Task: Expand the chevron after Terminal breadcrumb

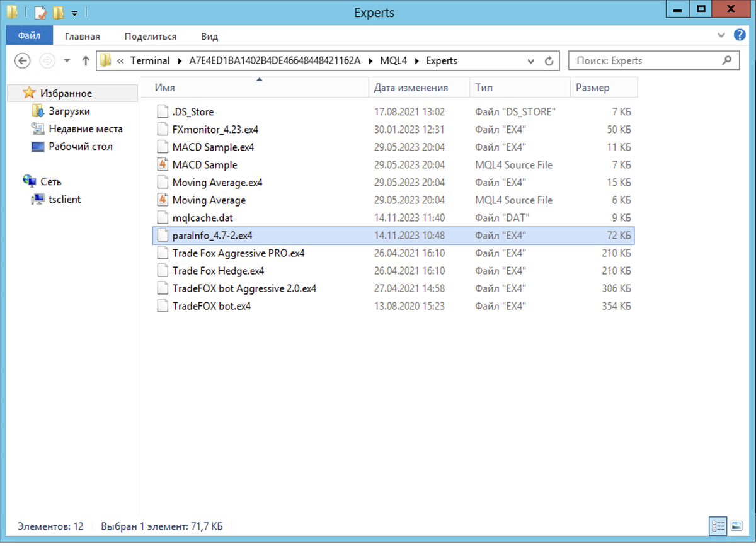Action: pos(179,61)
